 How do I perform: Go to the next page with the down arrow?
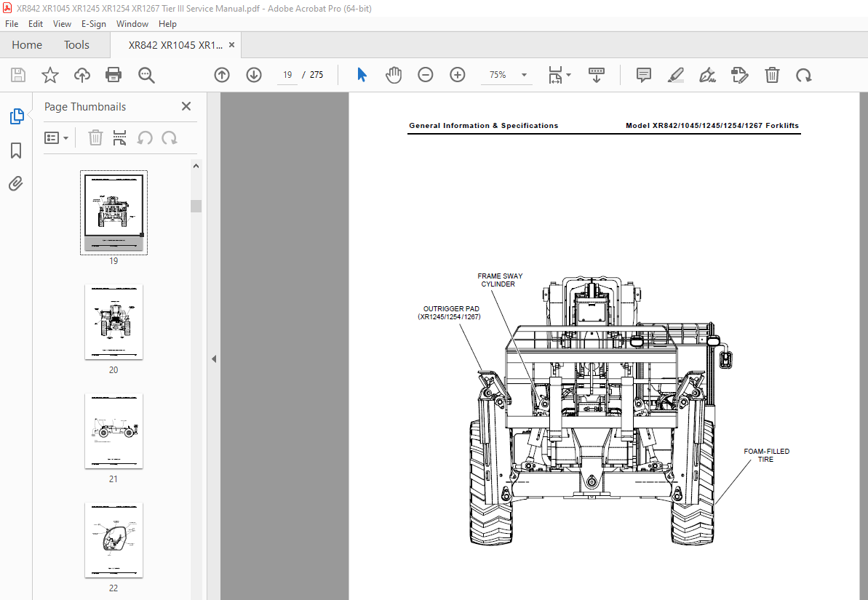pyautogui.click(x=254, y=75)
